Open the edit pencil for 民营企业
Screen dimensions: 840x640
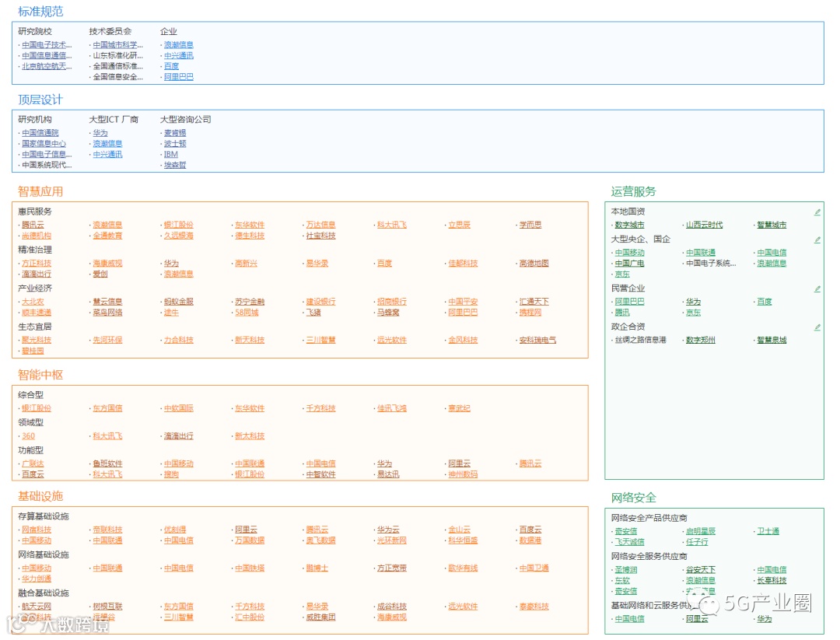817,289
